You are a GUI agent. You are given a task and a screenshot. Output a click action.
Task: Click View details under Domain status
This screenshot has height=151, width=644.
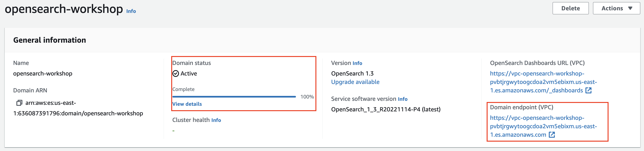(187, 104)
